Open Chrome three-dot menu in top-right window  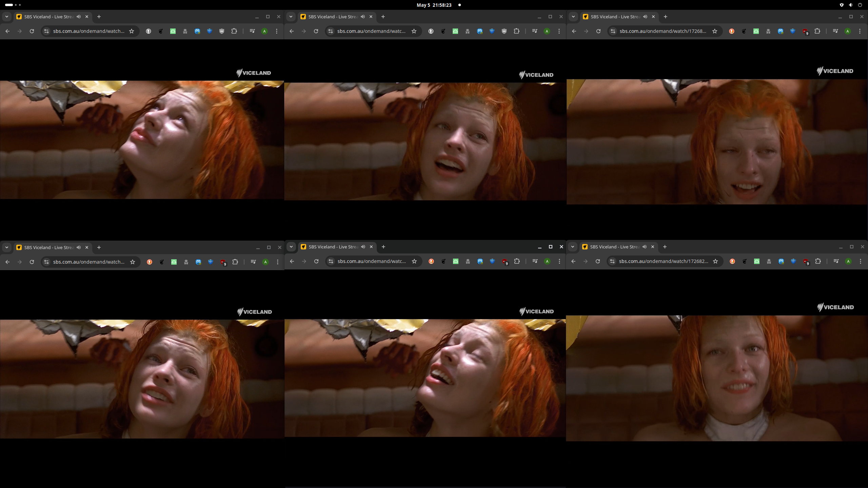[860, 31]
